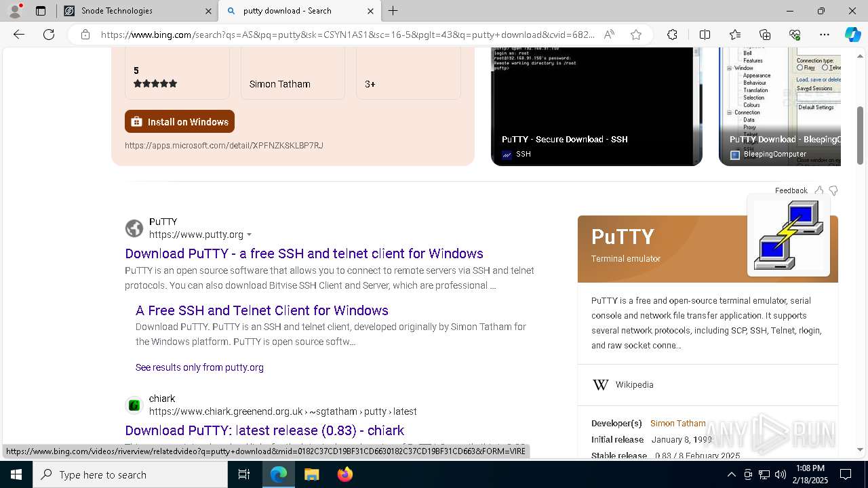Go back to the previous page

pos(19,35)
